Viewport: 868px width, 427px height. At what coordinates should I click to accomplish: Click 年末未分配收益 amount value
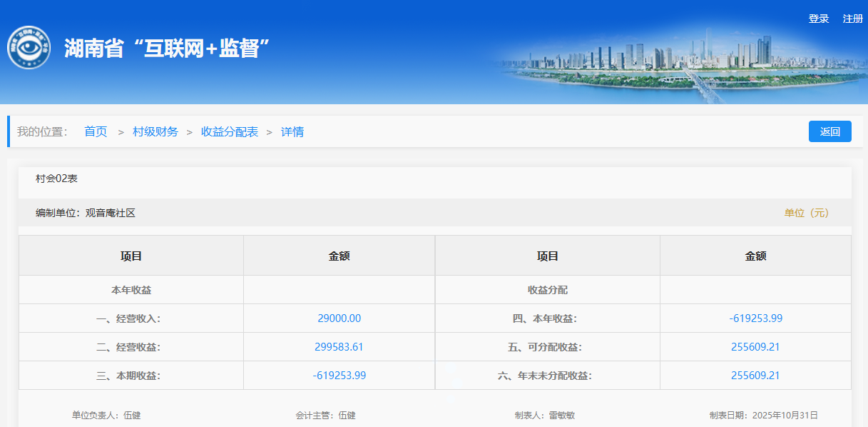click(755, 376)
